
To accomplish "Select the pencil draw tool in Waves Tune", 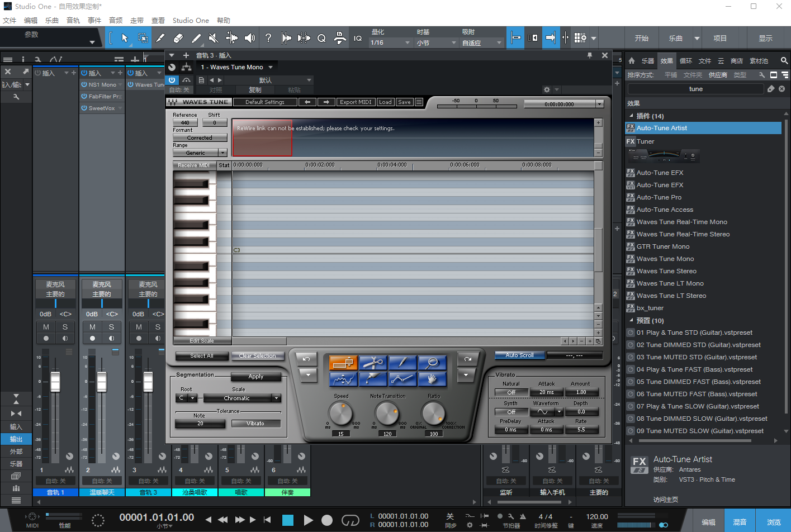I will tap(402, 363).
